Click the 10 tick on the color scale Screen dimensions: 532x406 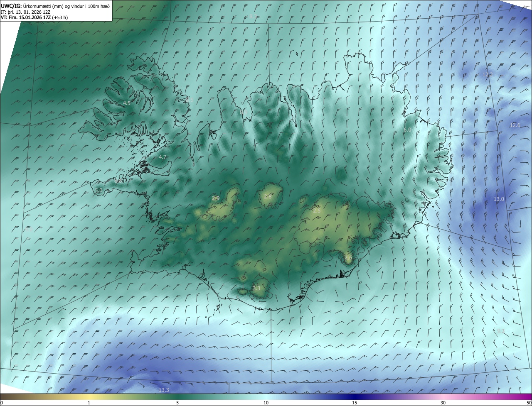pyautogui.click(x=266, y=403)
